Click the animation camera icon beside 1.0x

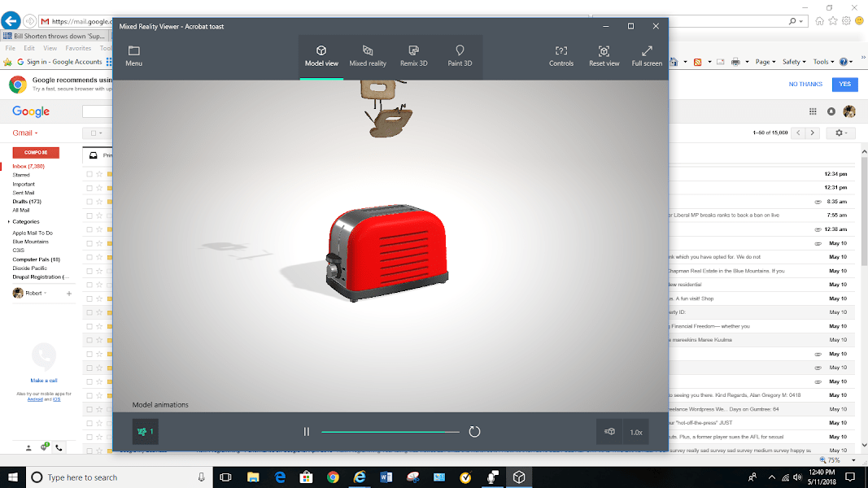pyautogui.click(x=609, y=432)
